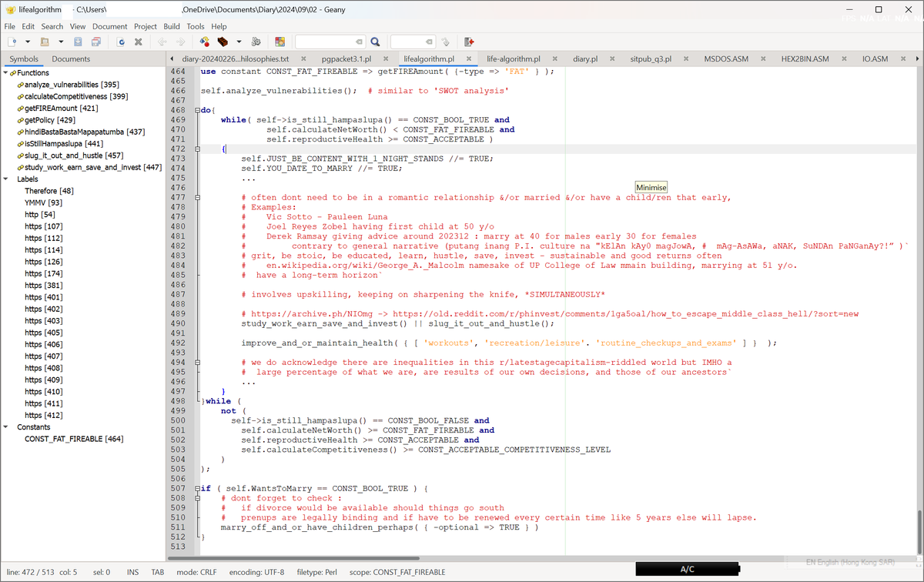Collapse the Functions tree node
Screen dimensions: 924x582
[x=6, y=72]
